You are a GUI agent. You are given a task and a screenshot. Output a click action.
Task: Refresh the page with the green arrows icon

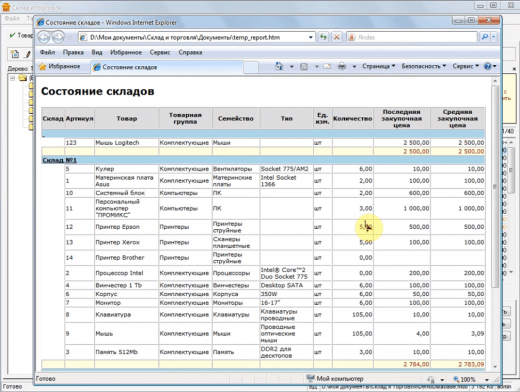click(323, 37)
